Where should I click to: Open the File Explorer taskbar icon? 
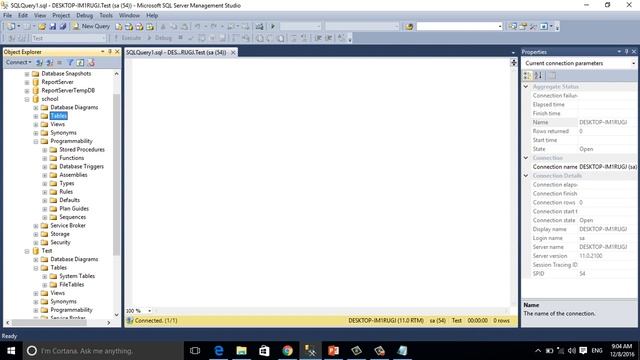point(242,350)
